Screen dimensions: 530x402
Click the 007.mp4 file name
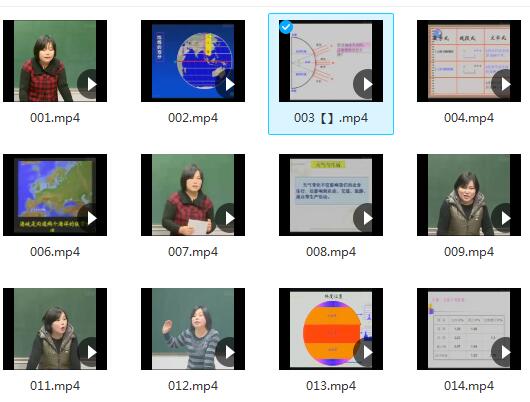[x=193, y=252]
